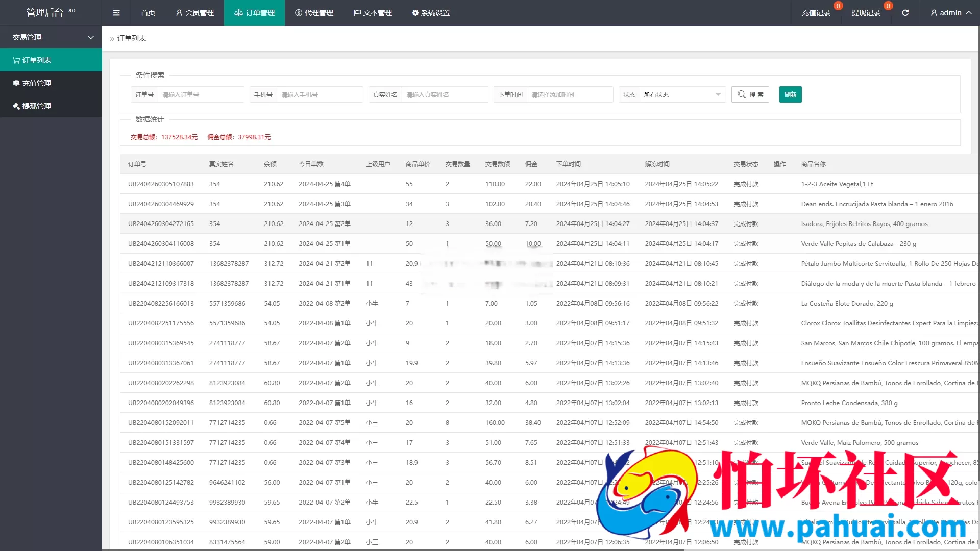
Task: Click the refresh icon in top bar
Action: point(905,13)
